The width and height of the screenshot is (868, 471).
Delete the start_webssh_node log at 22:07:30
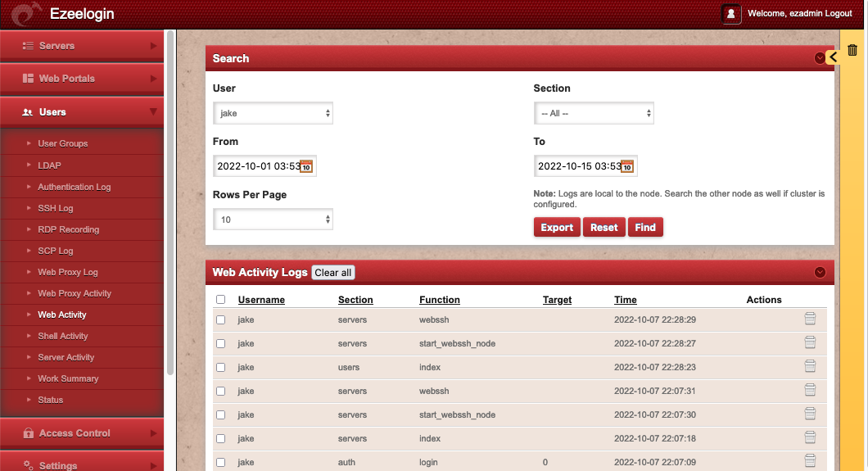click(x=810, y=414)
